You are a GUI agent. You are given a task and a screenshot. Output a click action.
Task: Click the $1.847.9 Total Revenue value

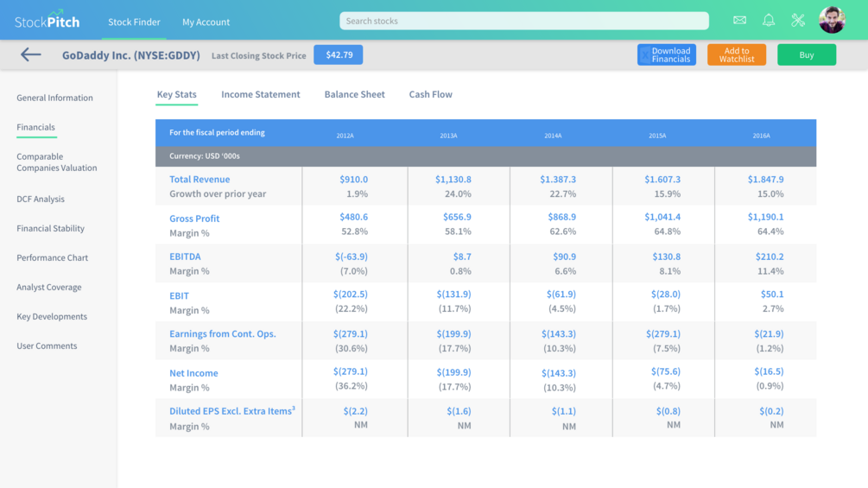(x=765, y=180)
